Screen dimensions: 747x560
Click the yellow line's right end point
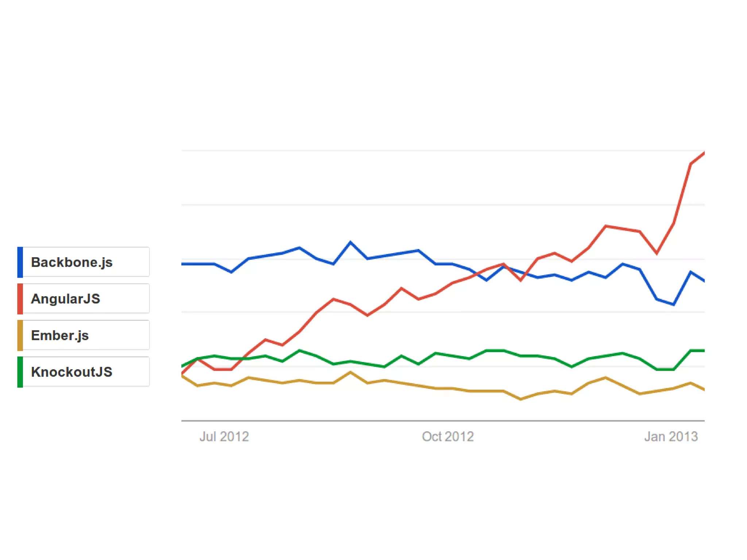704,390
